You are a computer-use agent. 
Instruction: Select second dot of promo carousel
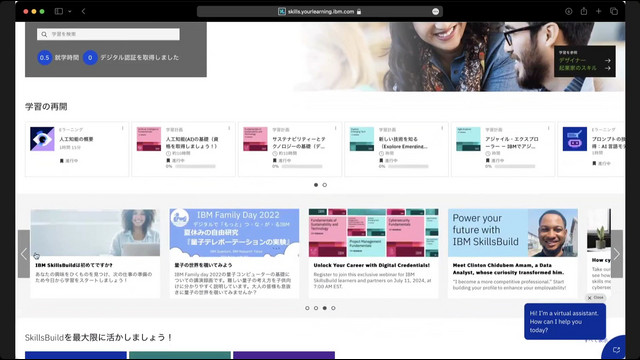tap(316, 308)
